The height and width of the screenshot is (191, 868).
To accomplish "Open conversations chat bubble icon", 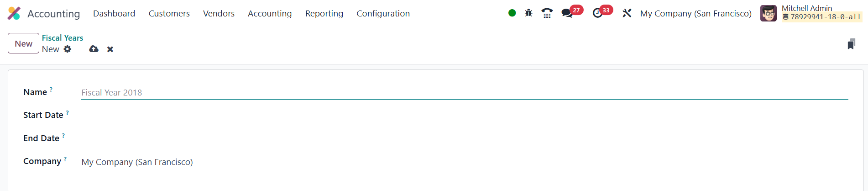I will pos(567,13).
